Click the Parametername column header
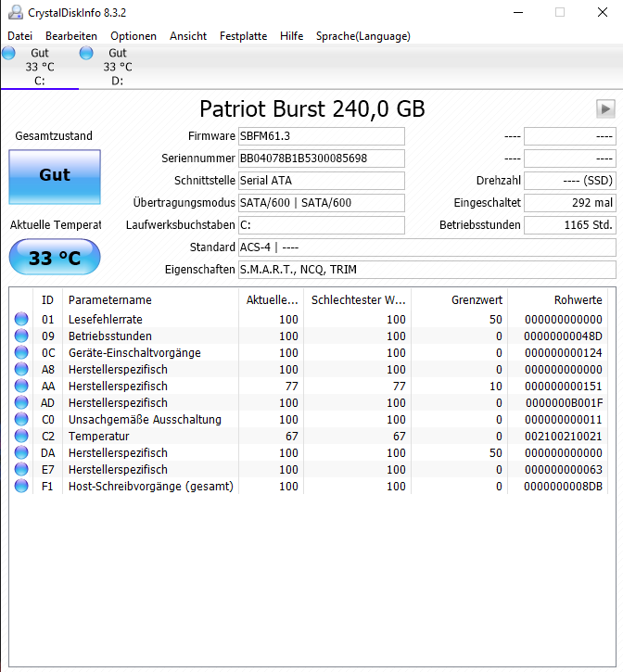623x672 pixels. [x=150, y=300]
